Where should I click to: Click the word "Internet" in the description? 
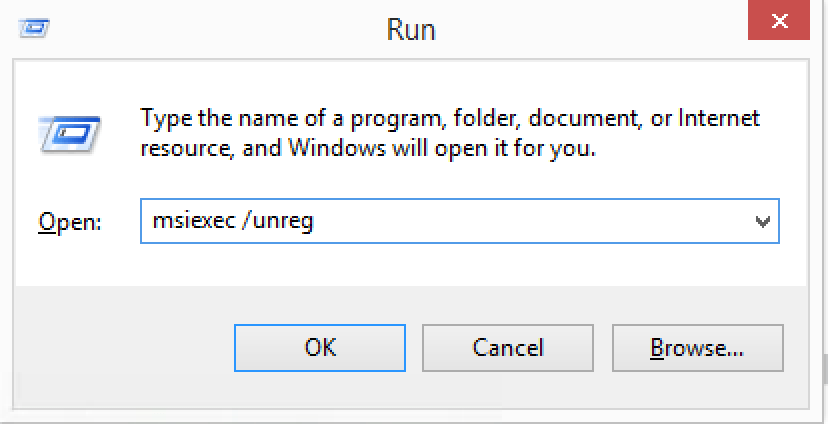click(x=719, y=118)
